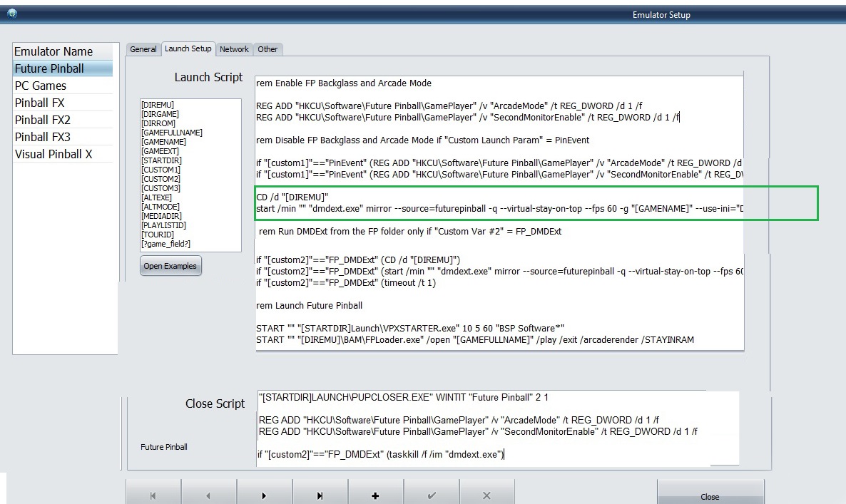Click 'rem Disable FP Backglass' comment line
Screen dimensions: 846x504
(x=422, y=140)
